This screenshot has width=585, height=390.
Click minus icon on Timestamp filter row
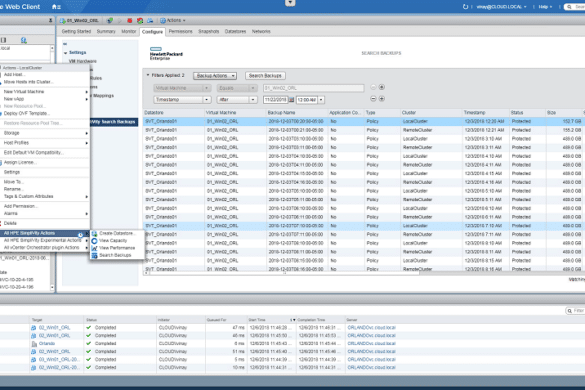click(x=373, y=99)
